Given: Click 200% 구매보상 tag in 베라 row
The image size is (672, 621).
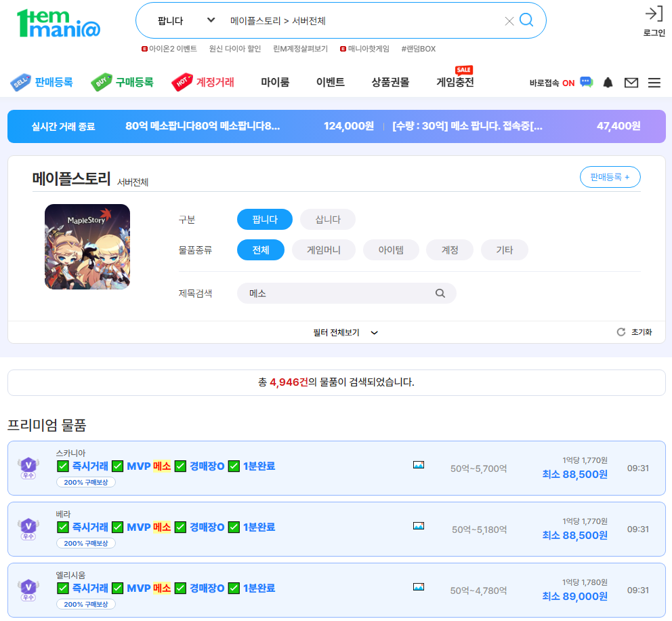Looking at the screenshot, I should pos(86,543).
